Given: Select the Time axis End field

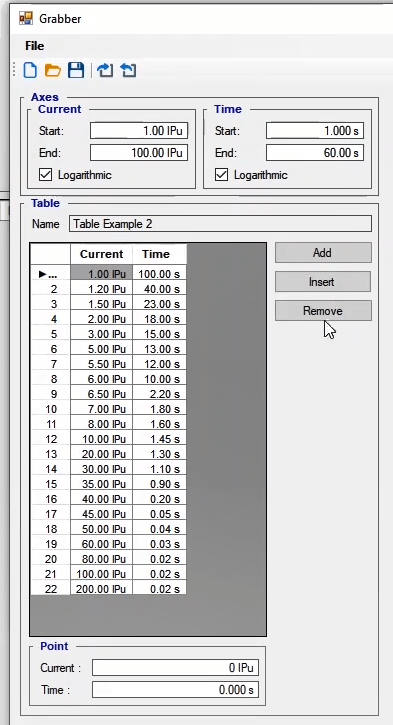Looking at the screenshot, I should click(315, 153).
